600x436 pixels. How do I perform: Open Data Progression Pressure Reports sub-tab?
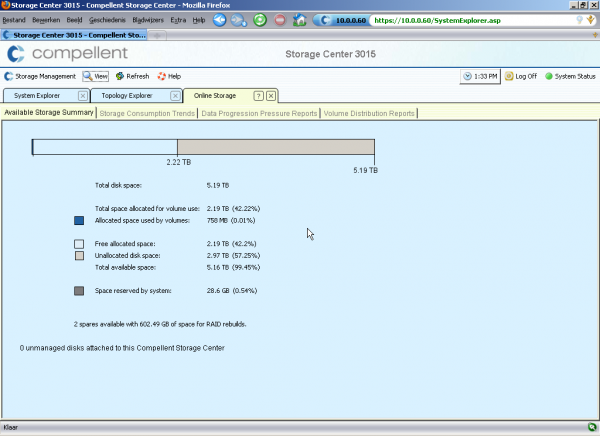click(x=259, y=113)
